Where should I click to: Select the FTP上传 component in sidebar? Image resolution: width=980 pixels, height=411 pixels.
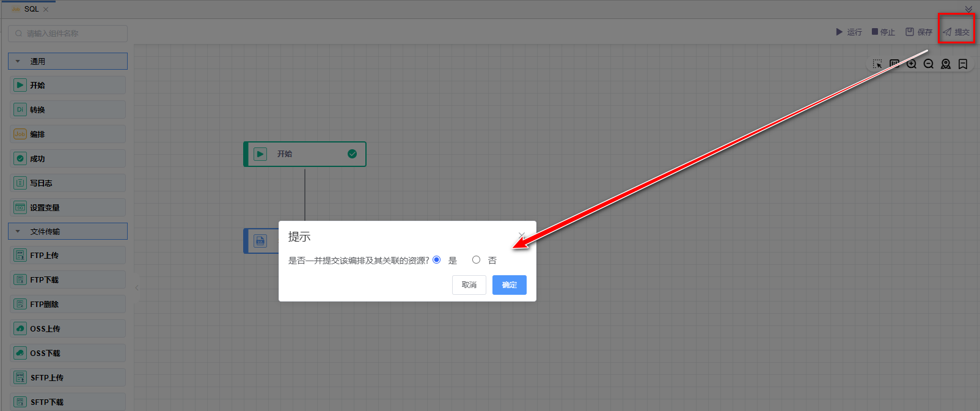point(67,255)
